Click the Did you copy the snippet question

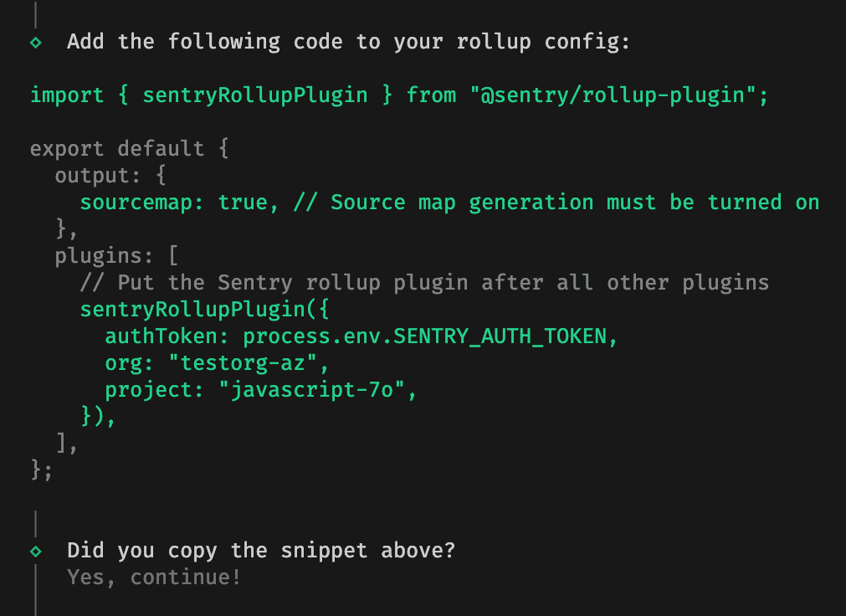pyautogui.click(x=259, y=550)
